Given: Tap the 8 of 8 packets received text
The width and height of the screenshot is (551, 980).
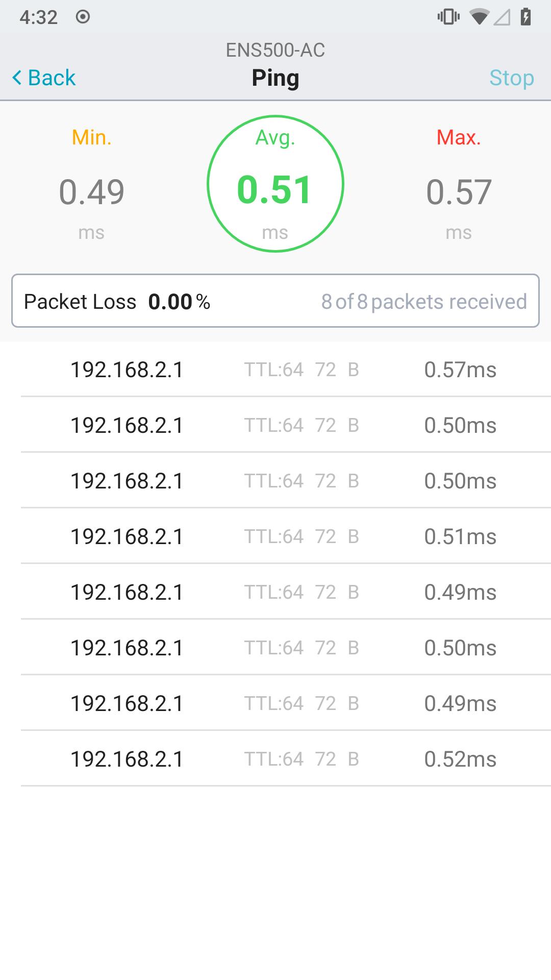Looking at the screenshot, I should (x=424, y=302).
